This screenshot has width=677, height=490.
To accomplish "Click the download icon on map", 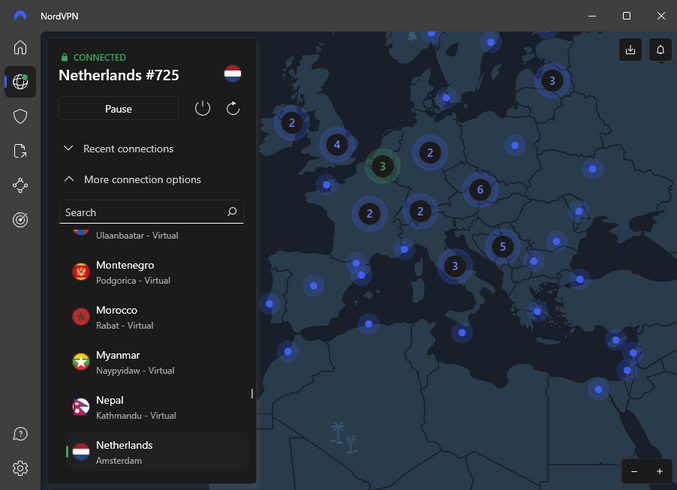I will [630, 49].
